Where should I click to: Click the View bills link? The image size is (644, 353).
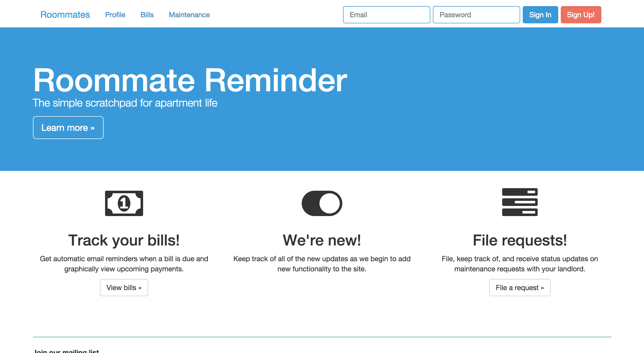point(124,287)
